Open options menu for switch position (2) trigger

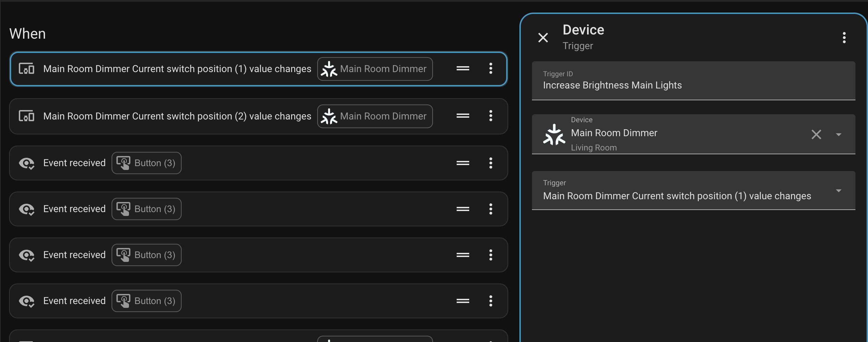[x=490, y=116]
